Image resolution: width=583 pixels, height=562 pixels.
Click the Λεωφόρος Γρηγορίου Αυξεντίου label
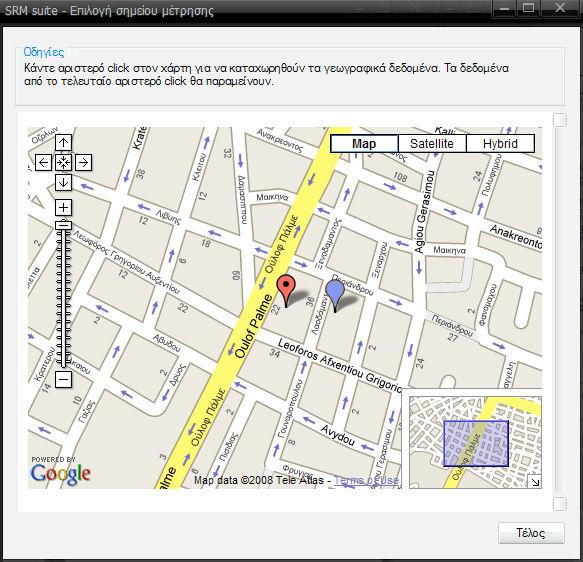pos(126,262)
